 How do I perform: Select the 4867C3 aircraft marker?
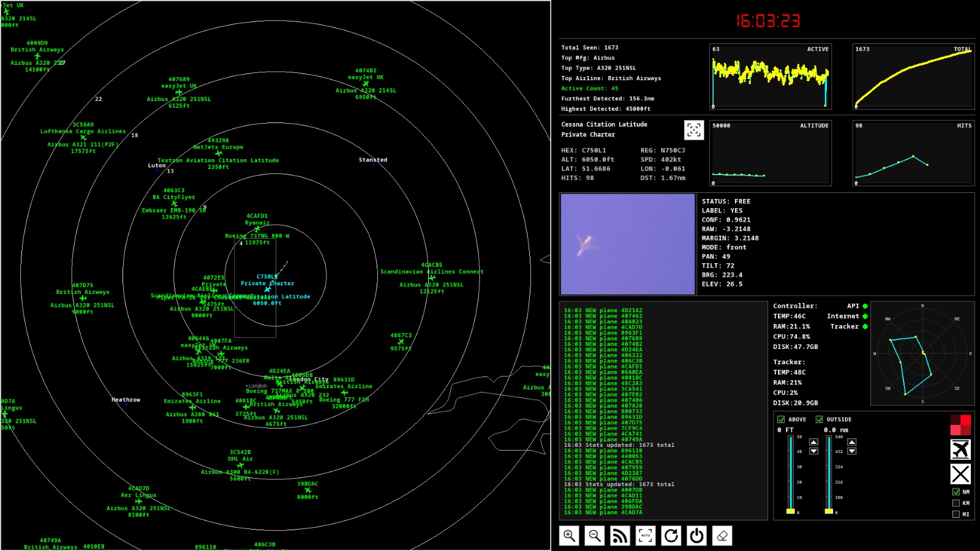click(401, 342)
